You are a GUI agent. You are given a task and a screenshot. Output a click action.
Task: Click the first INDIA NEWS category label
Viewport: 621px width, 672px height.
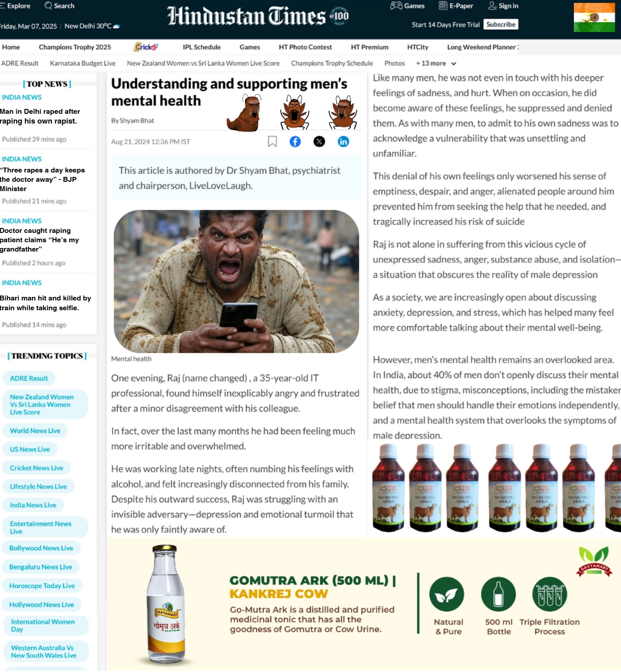tap(22, 97)
